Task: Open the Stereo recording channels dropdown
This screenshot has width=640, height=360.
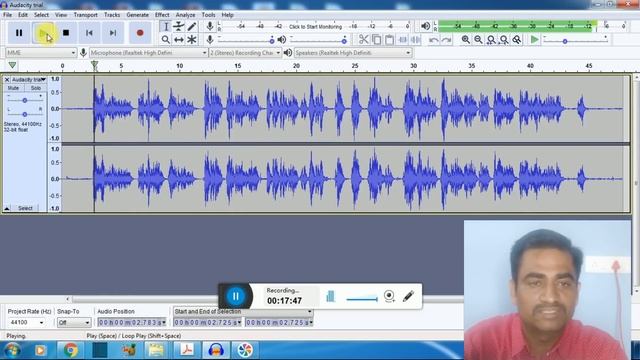Action: 245,53
